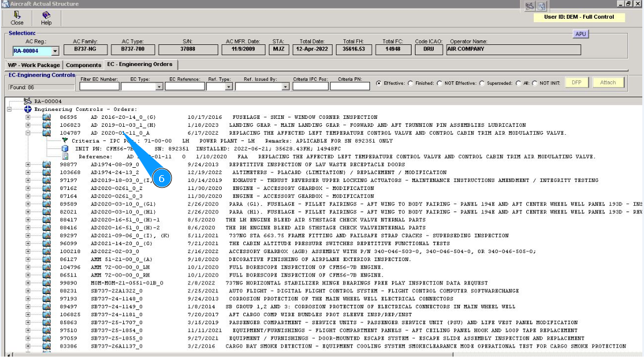Click the order icon for 88417
644x360 pixels.
coord(47,220)
